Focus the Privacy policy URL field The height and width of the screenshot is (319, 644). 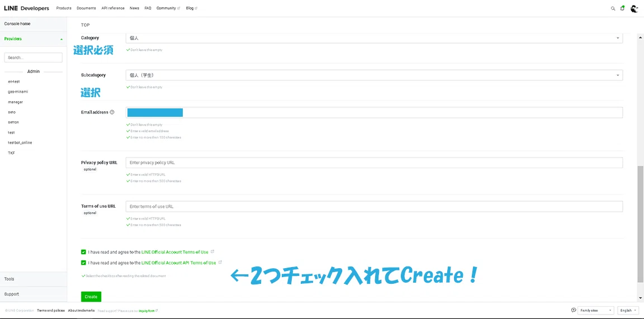pyautogui.click(x=374, y=163)
